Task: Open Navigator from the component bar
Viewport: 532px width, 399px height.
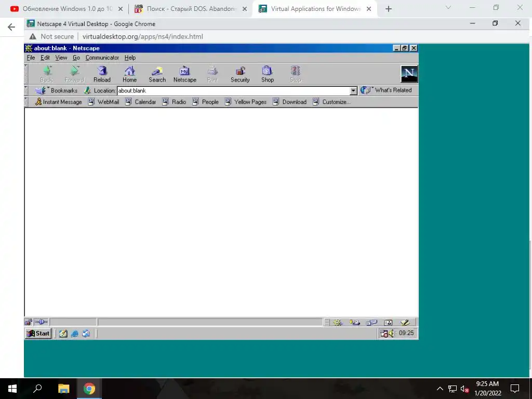Action: click(338, 322)
